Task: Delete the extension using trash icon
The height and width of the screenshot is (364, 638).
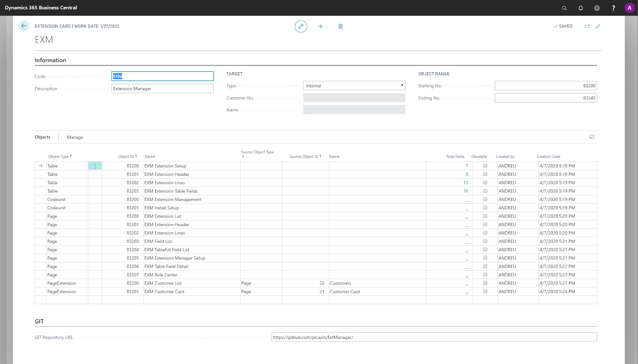Action: click(341, 26)
